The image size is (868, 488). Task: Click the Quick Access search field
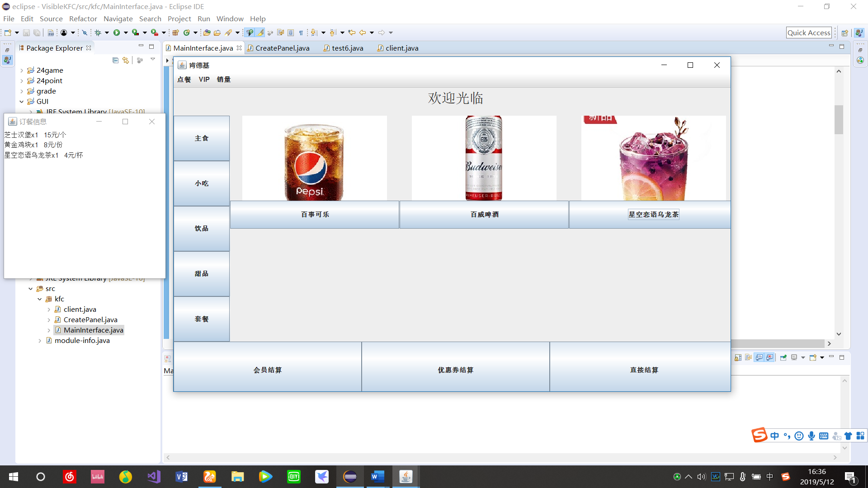(x=809, y=33)
